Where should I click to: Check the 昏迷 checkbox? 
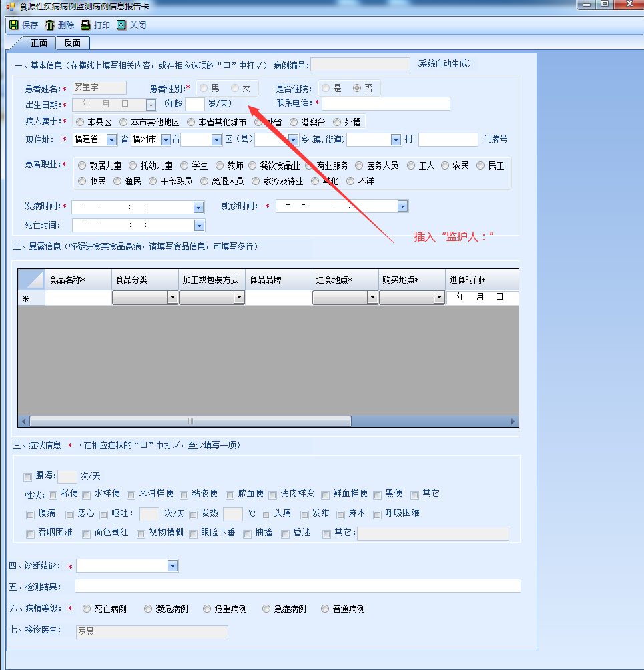tap(286, 534)
